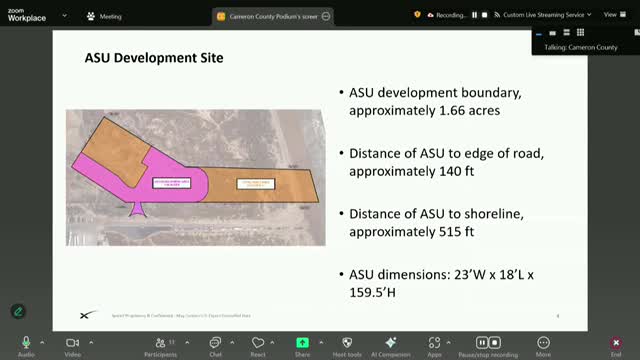Open the Chat panel

click(216, 347)
